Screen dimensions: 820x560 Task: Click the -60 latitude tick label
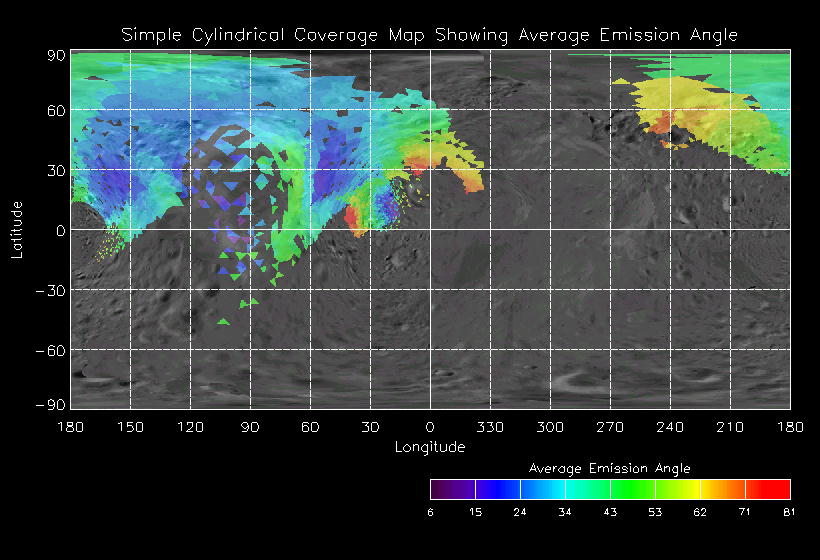(x=50, y=350)
